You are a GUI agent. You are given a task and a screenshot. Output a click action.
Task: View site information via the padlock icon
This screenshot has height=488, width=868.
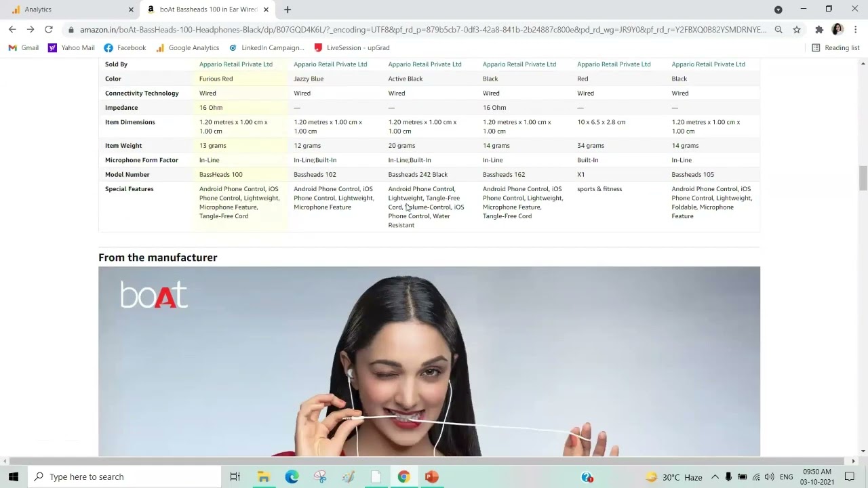point(71,30)
